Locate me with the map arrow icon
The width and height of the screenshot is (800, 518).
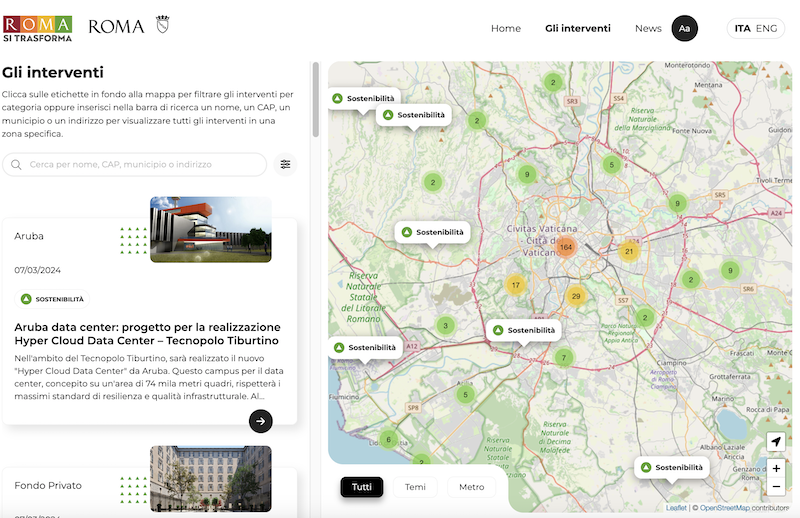click(776, 441)
